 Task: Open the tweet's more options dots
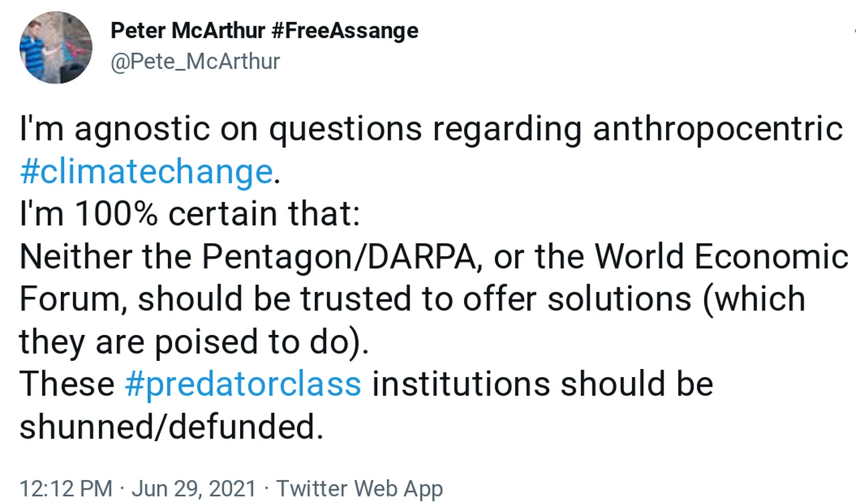pos(853,31)
